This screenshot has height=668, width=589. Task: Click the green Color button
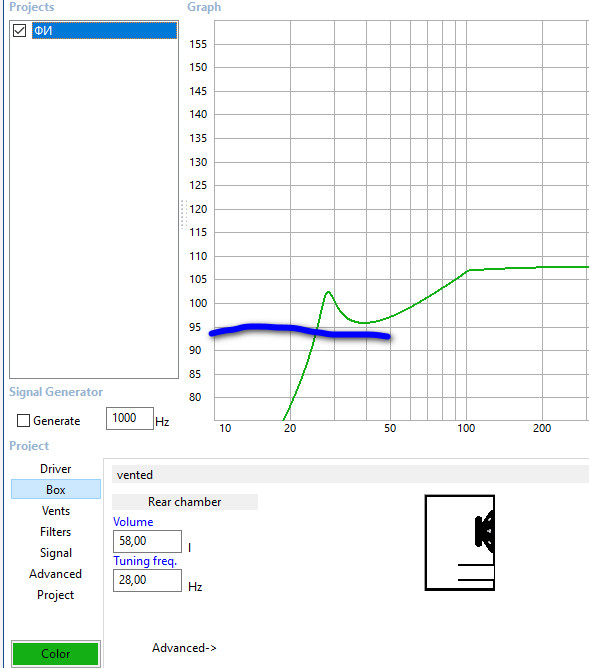tap(56, 654)
